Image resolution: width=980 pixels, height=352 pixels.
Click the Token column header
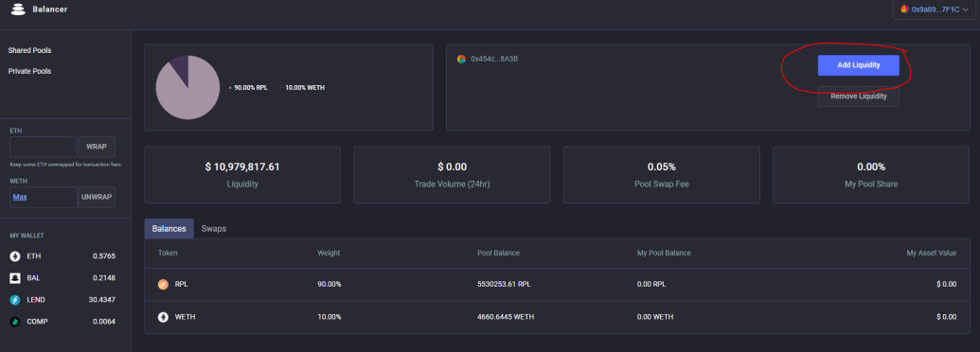coord(168,253)
